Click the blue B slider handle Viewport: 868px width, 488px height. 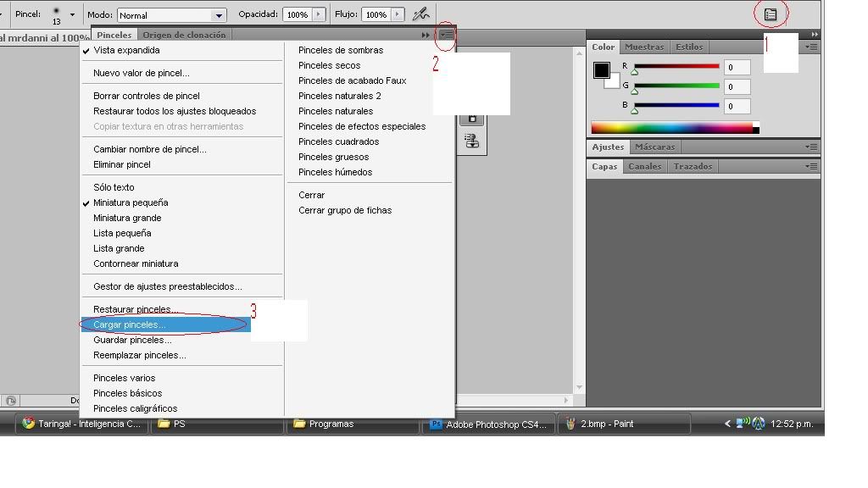(x=635, y=110)
